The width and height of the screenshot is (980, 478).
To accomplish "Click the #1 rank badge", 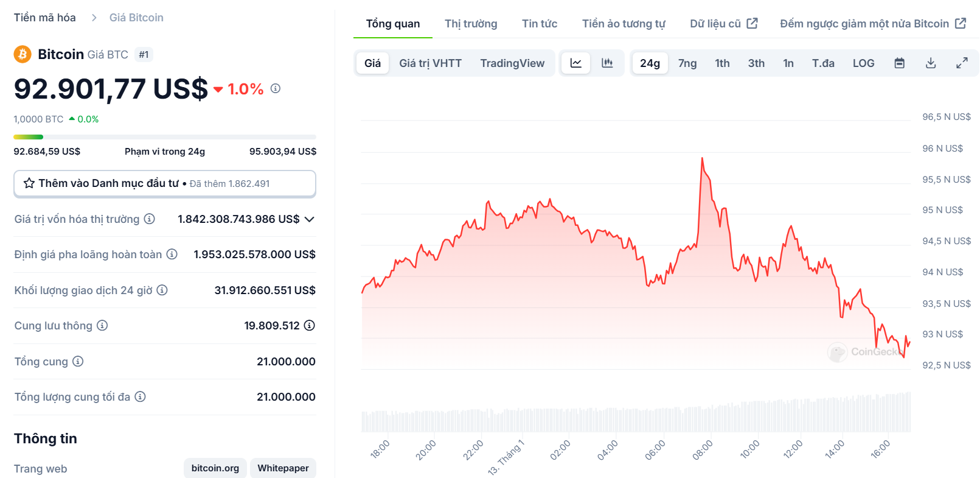I will [x=144, y=55].
